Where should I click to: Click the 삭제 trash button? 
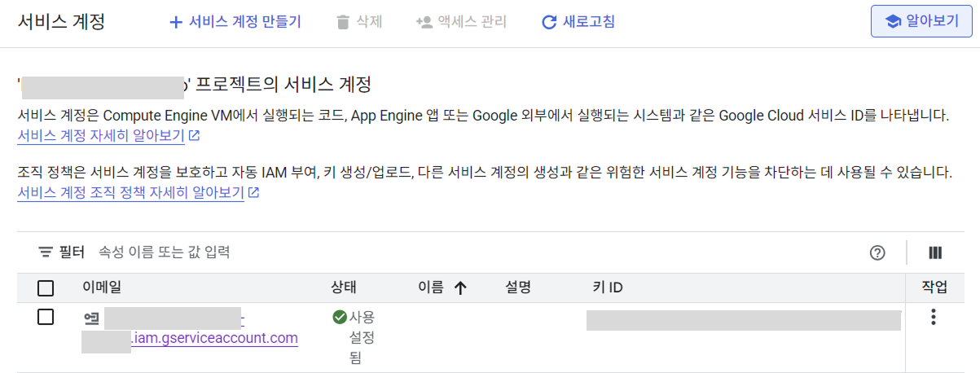click(359, 22)
